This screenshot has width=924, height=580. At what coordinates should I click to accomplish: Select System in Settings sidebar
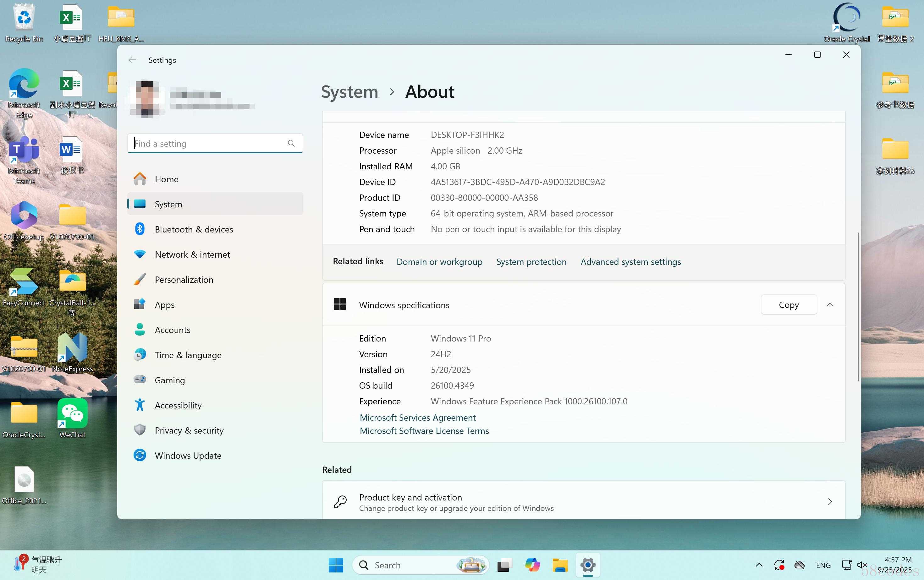215,204
